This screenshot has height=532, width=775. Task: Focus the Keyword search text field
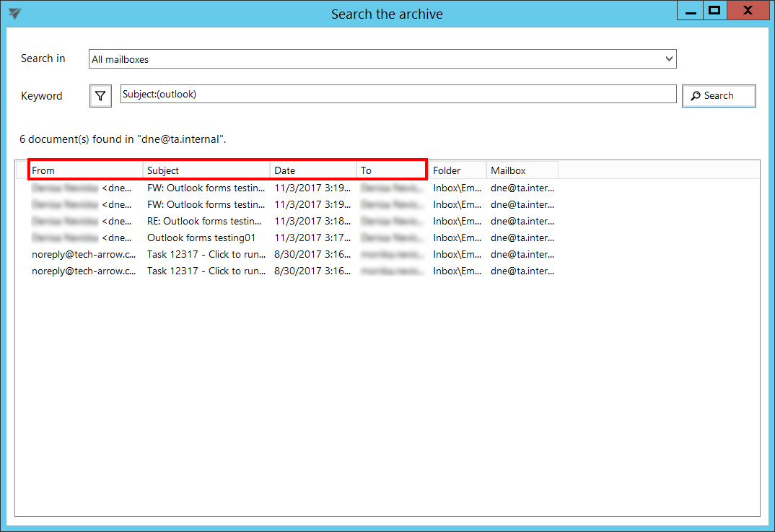click(x=398, y=95)
